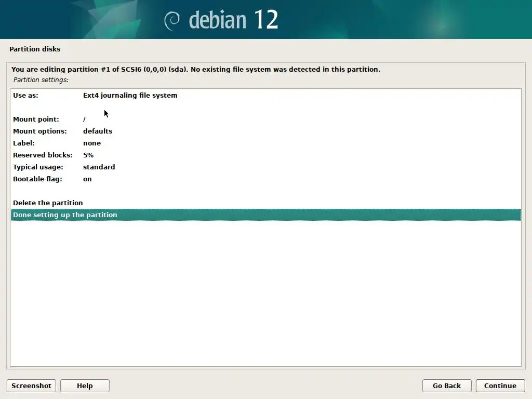Click the Debian swirl logo in the banner
This screenshot has height=399, width=532.
coord(172,20)
